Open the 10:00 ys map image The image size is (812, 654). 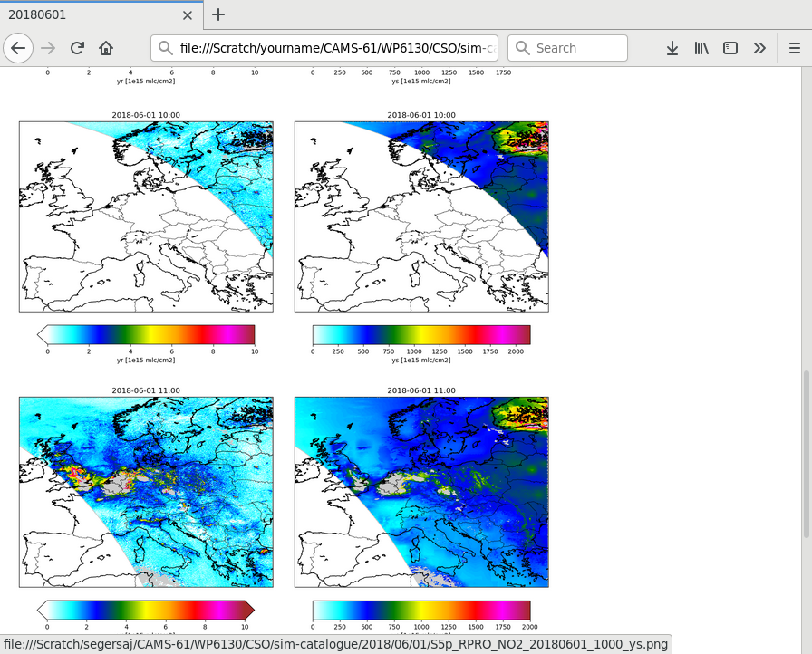coord(421,216)
